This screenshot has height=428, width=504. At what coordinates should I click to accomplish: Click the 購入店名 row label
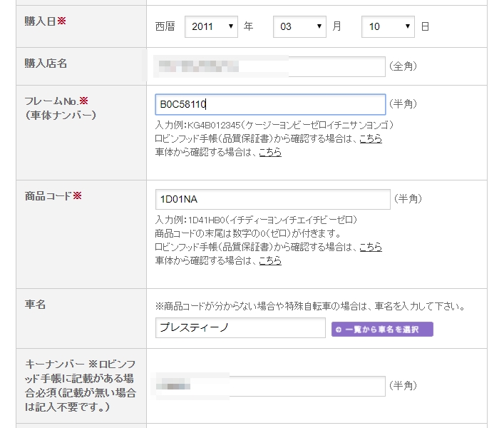(46, 63)
